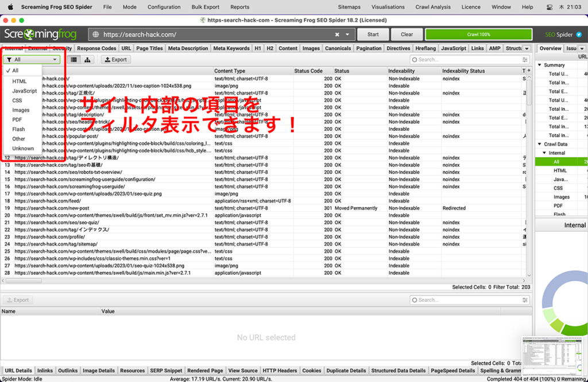588x382 pixels.
Task: Open search options icon in lower search bar
Action: click(525, 300)
